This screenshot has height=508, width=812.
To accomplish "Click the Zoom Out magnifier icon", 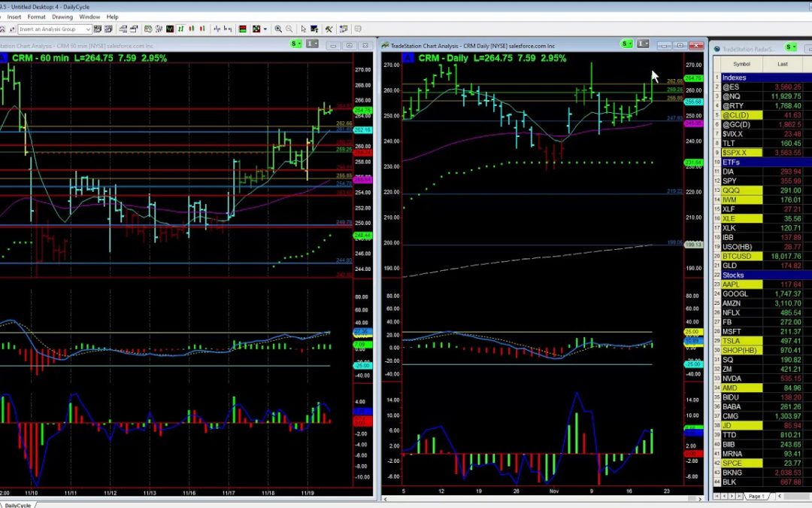I will pyautogui.click(x=289, y=29).
